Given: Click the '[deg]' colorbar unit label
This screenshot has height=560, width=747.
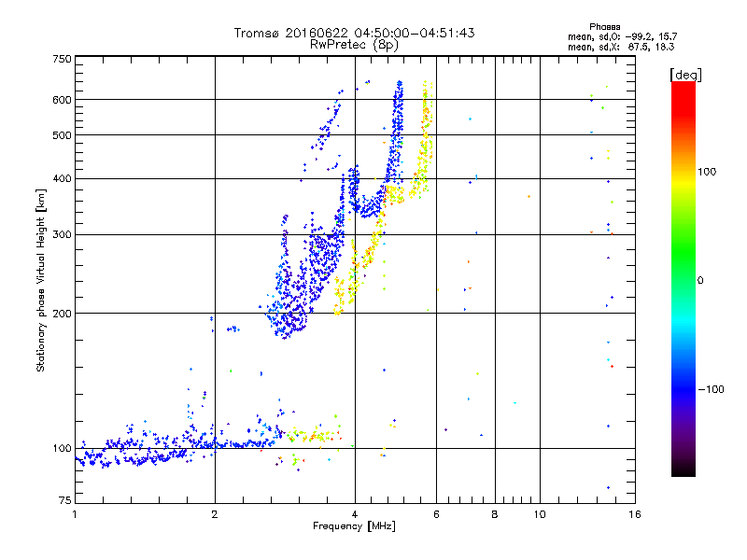Looking at the screenshot, I should pyautogui.click(x=685, y=75).
